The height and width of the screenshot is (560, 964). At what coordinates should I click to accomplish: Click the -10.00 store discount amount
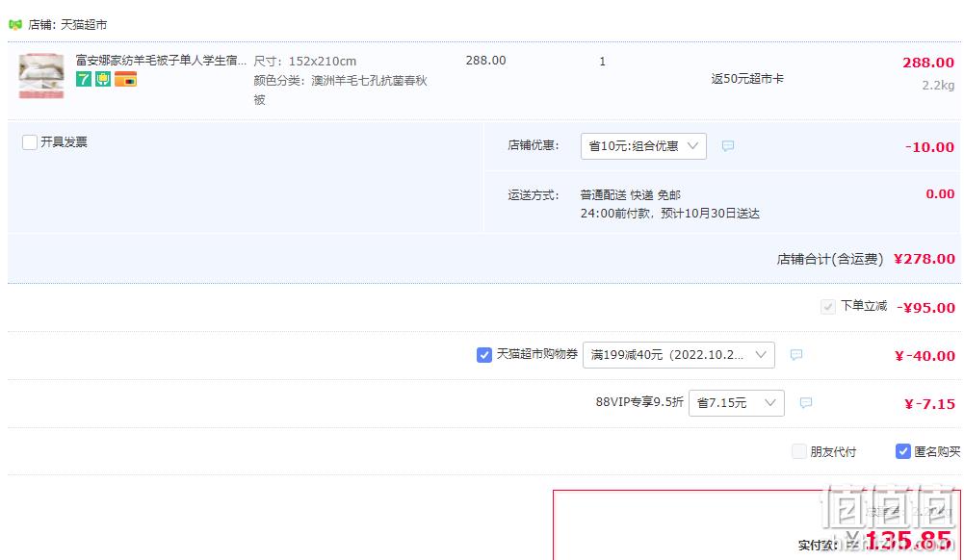[929, 147]
